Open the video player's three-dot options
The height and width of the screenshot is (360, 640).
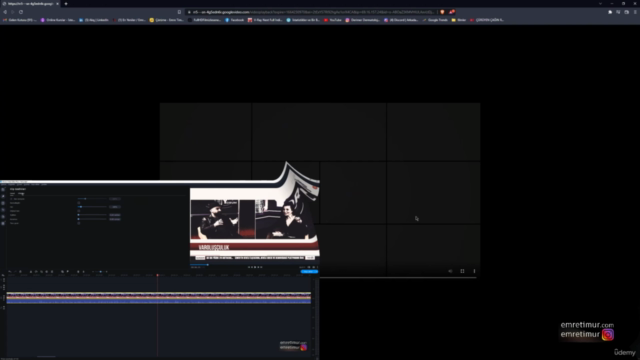[474, 271]
